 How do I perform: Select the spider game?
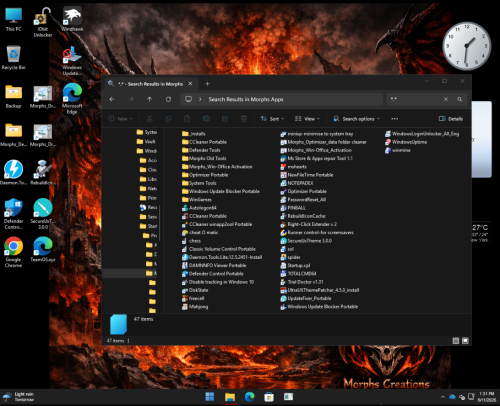pos(290,257)
